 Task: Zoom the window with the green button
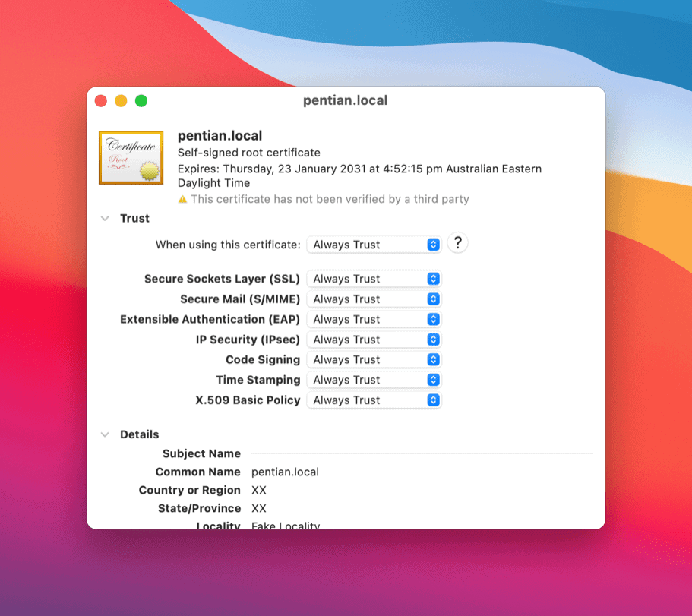click(x=141, y=101)
